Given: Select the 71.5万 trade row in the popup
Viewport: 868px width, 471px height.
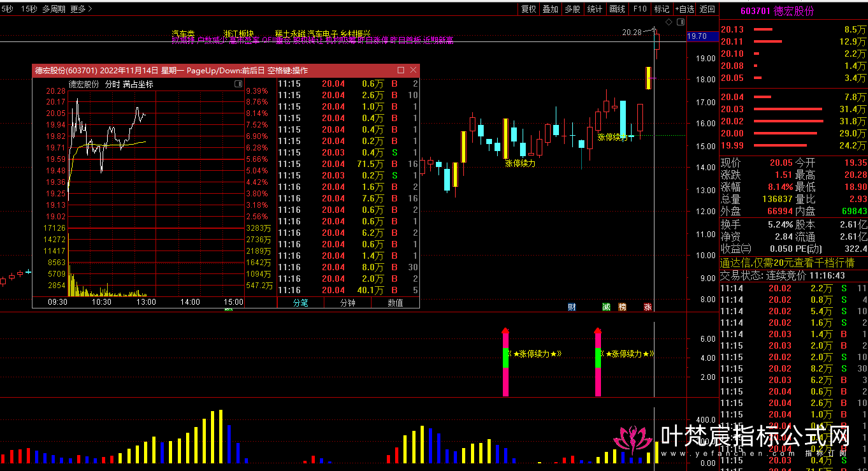Looking at the screenshot, I should tap(348, 164).
